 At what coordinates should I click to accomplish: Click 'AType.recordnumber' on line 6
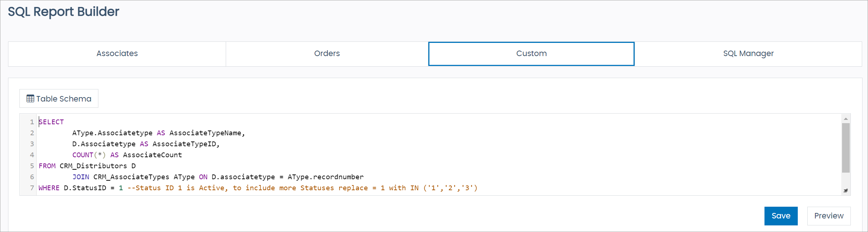click(x=326, y=177)
